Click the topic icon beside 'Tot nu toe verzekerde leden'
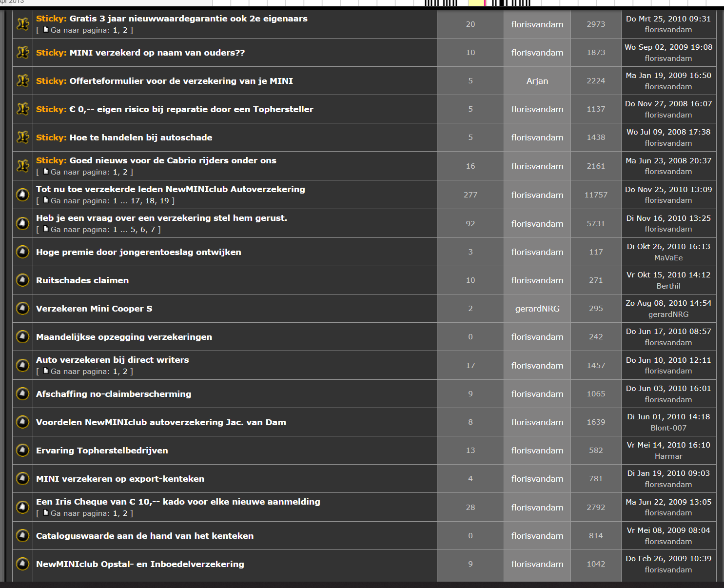Viewport: 724px width, 588px height. point(22,195)
